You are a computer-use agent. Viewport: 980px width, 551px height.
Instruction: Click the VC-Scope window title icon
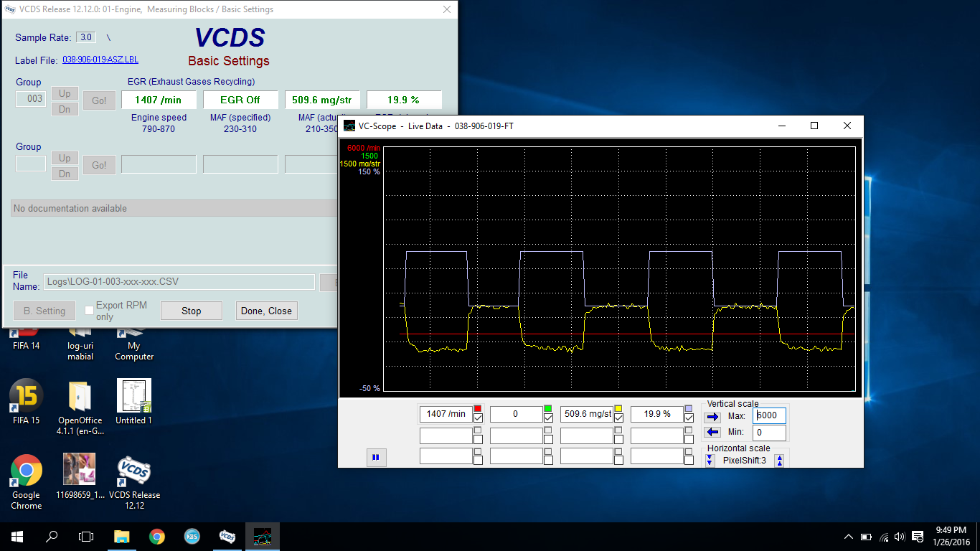[x=349, y=126]
